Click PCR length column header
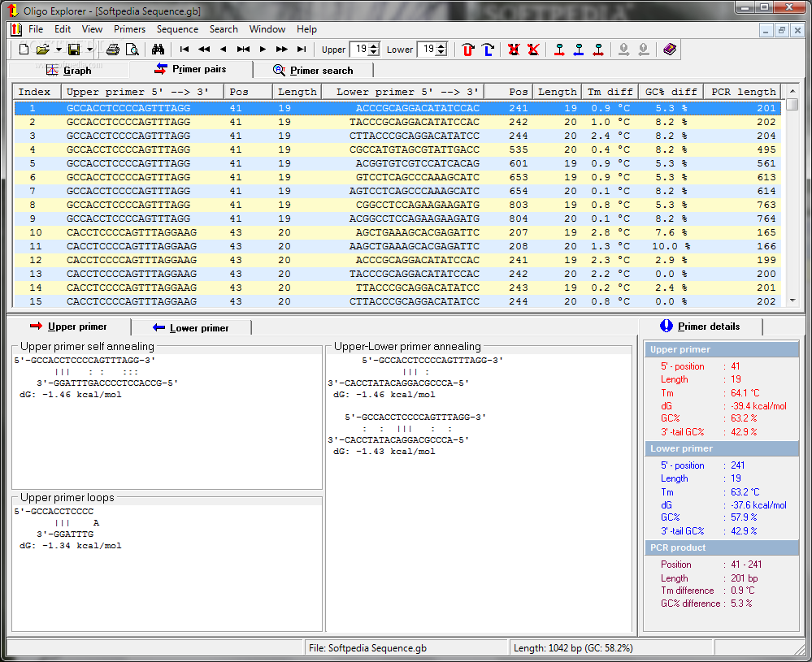This screenshot has height=662, width=812. (743, 92)
